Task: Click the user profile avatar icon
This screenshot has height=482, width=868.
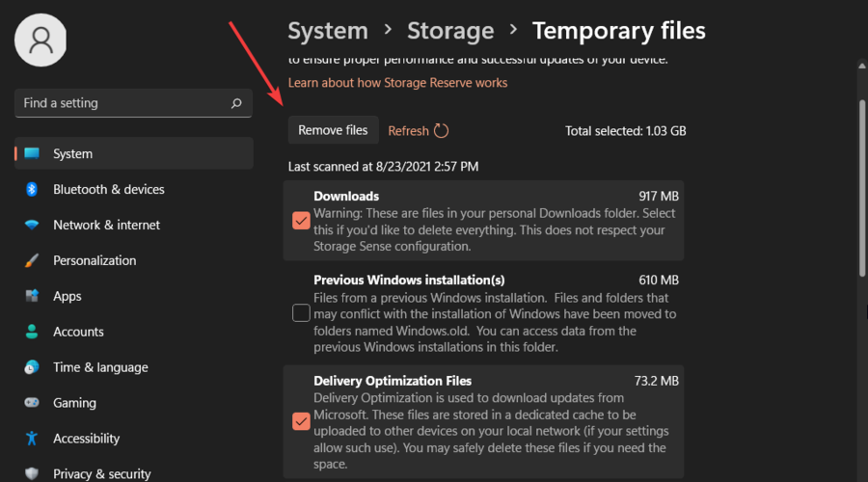Action: coord(41,40)
